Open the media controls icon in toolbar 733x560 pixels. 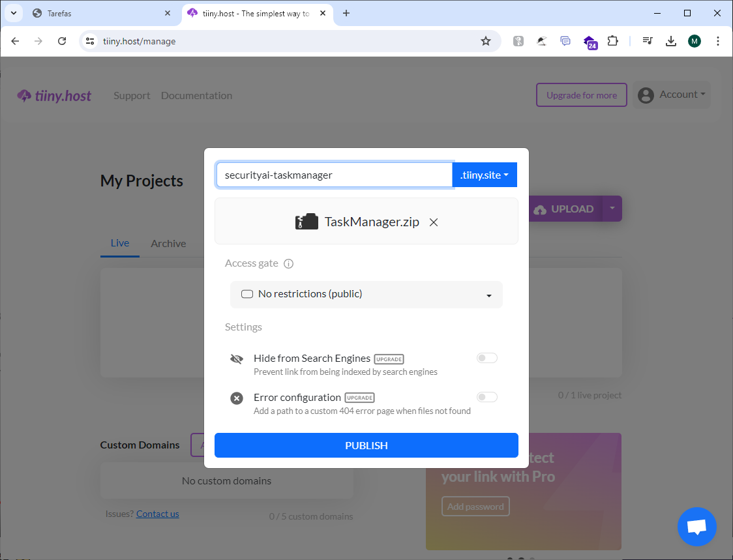click(x=648, y=41)
